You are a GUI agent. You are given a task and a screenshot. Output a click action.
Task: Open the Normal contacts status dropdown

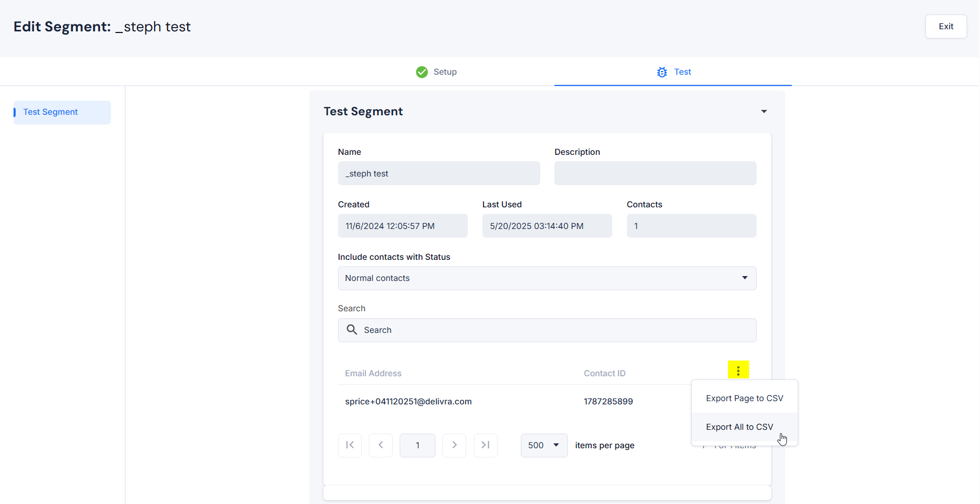547,278
